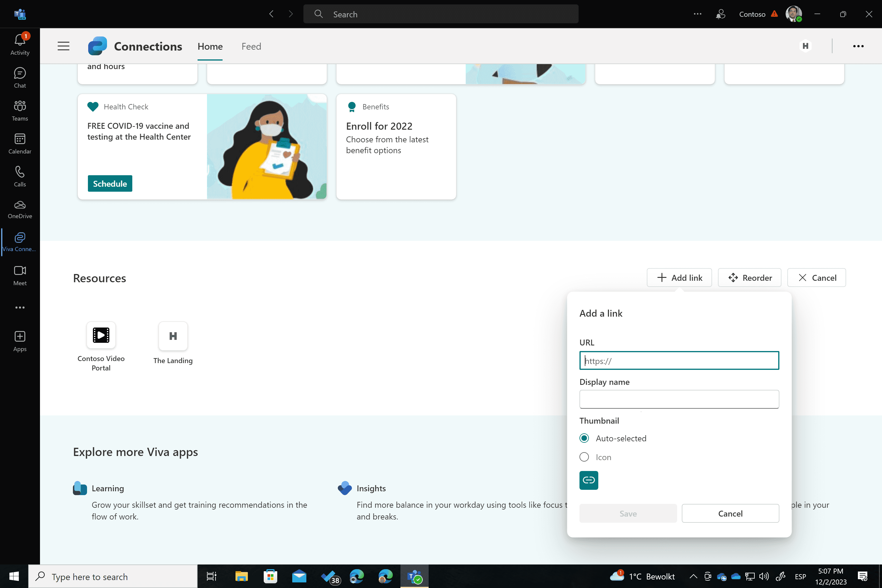The width and height of the screenshot is (882, 588).
Task: Open The Landing resource tile
Action: point(173,343)
